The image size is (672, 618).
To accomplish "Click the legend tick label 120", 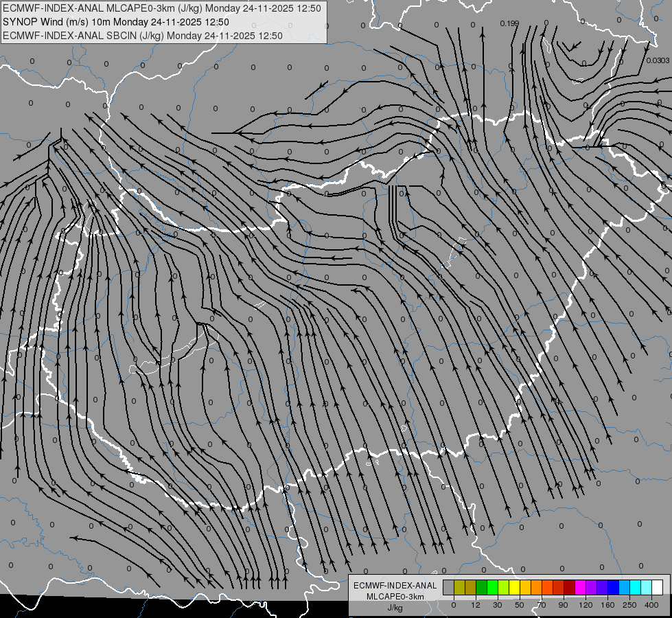I will [586, 605].
